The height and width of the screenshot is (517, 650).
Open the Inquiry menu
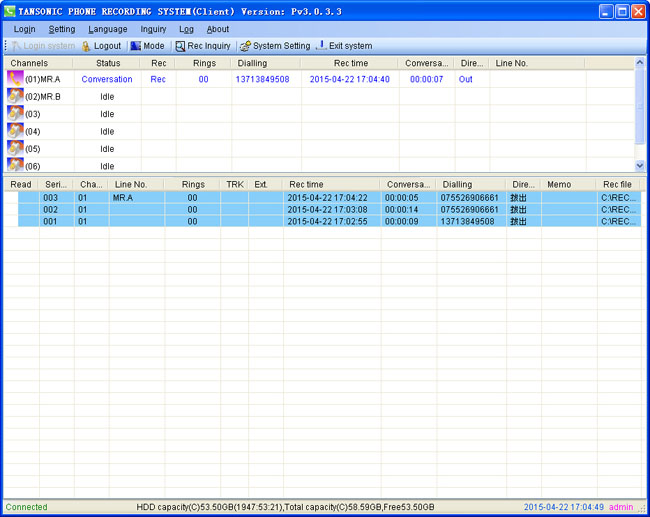click(x=153, y=30)
